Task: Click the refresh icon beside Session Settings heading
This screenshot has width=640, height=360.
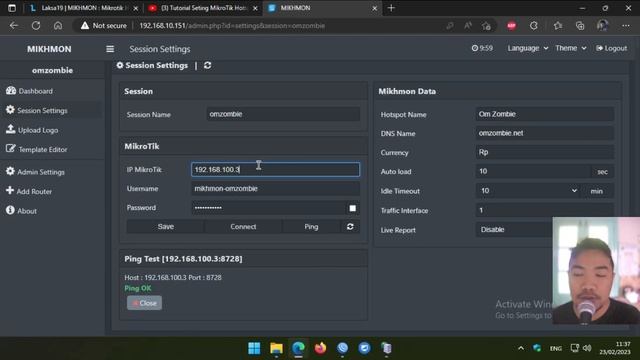Action: point(207,65)
